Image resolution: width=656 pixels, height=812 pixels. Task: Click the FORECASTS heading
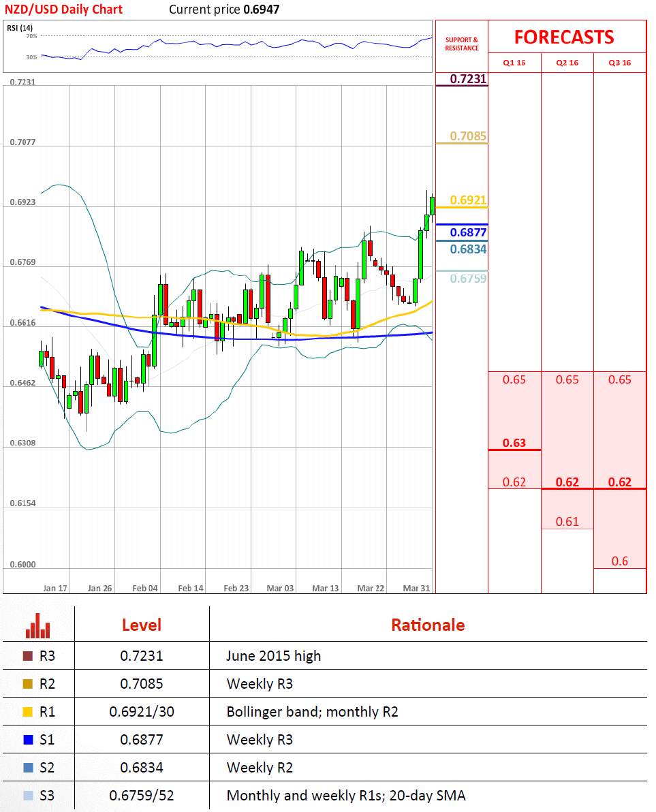(x=564, y=37)
